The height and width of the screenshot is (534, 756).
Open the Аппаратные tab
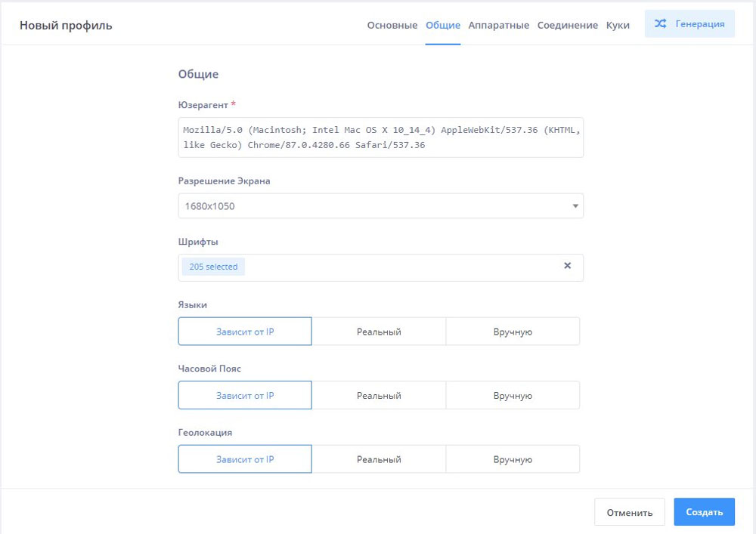click(498, 25)
